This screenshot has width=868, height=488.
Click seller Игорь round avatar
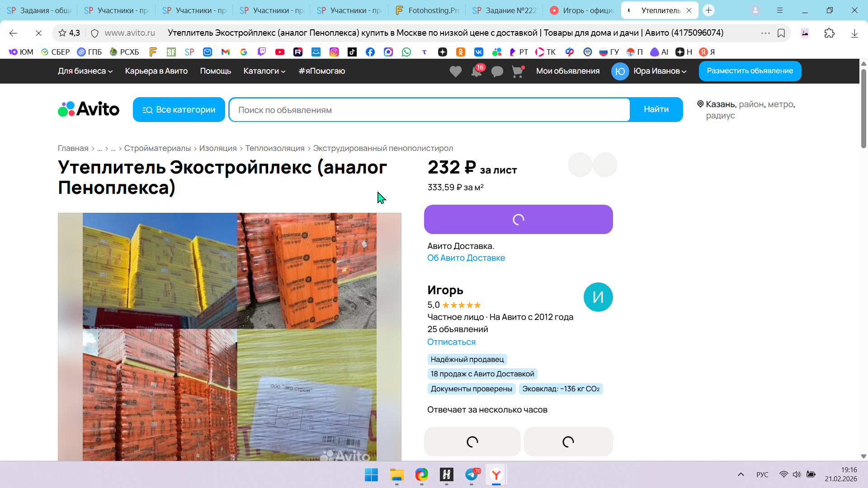(598, 297)
